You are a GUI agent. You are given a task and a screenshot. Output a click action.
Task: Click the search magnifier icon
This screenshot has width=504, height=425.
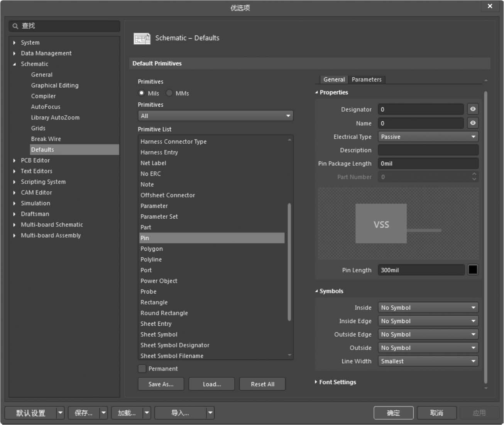15,26
